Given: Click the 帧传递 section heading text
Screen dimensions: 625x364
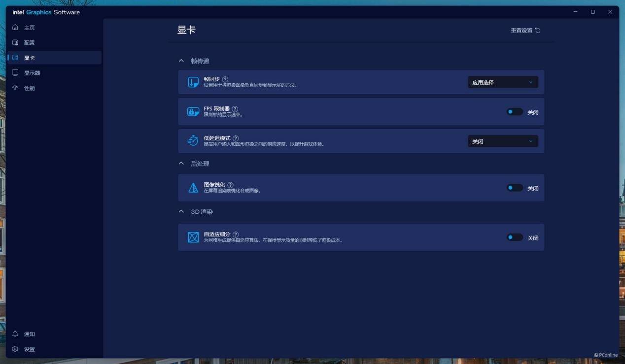Looking at the screenshot, I should pos(200,61).
